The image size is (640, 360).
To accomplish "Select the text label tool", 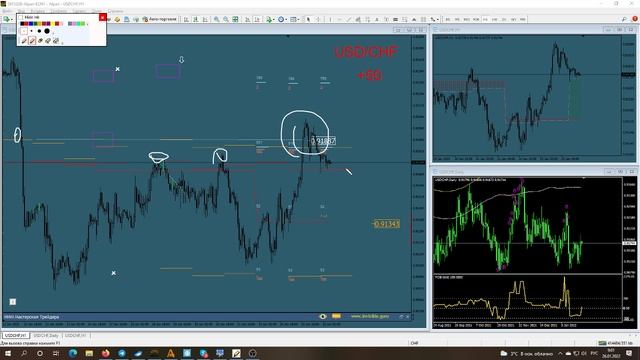I will click(386, 19).
